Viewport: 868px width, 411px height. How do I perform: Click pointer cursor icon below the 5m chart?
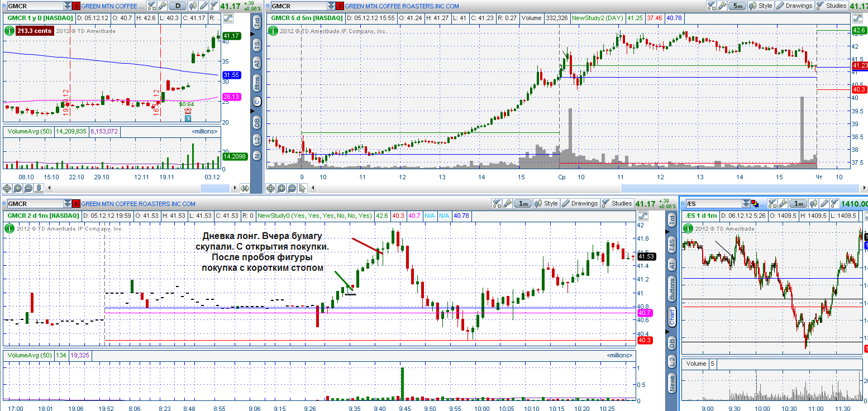[x=302, y=189]
